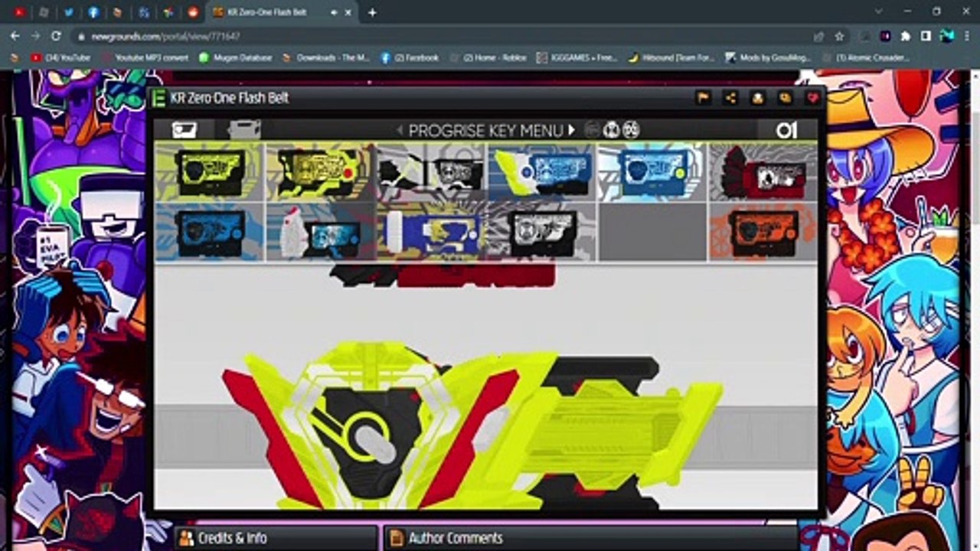Viewport: 980px width, 551px height.
Task: Share the KR Zero-One Flash Belt submission
Action: (730, 98)
